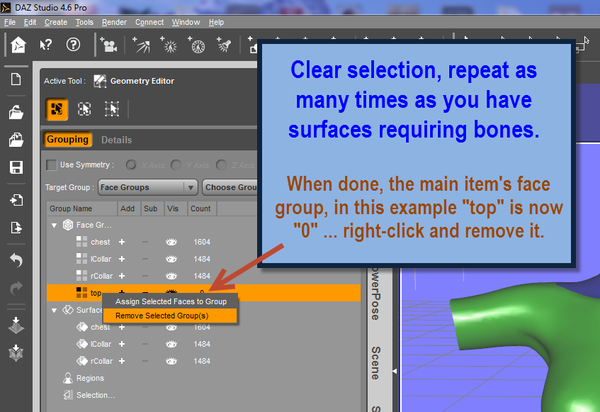Image resolution: width=600 pixels, height=412 pixels.
Task: Create a new linear point light icon
Action: click(197, 45)
